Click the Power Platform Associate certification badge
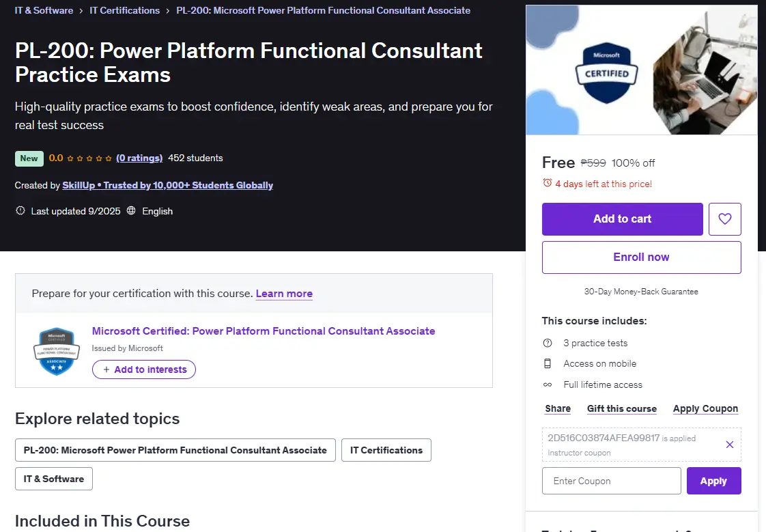766x532 pixels. (x=57, y=351)
